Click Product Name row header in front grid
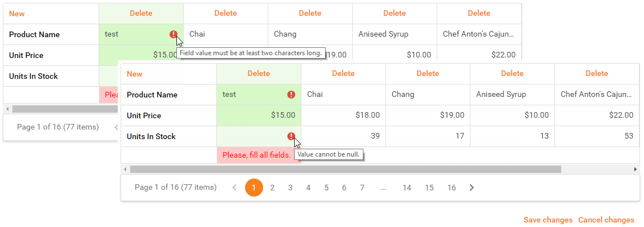The image size is (644, 227). pyautogui.click(x=169, y=95)
